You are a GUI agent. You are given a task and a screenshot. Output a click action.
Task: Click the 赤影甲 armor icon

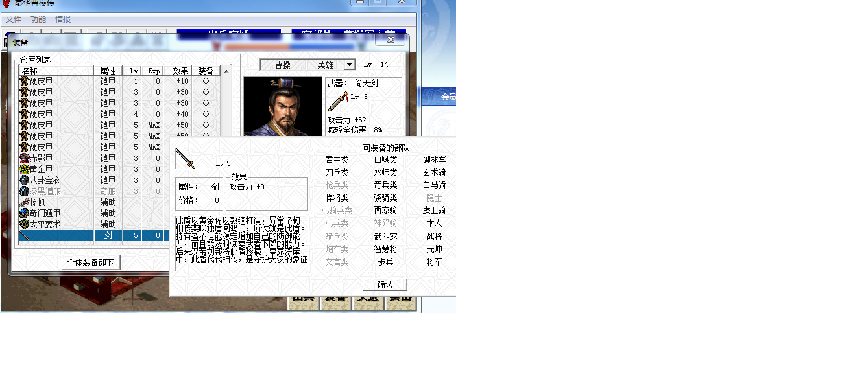[x=24, y=158]
